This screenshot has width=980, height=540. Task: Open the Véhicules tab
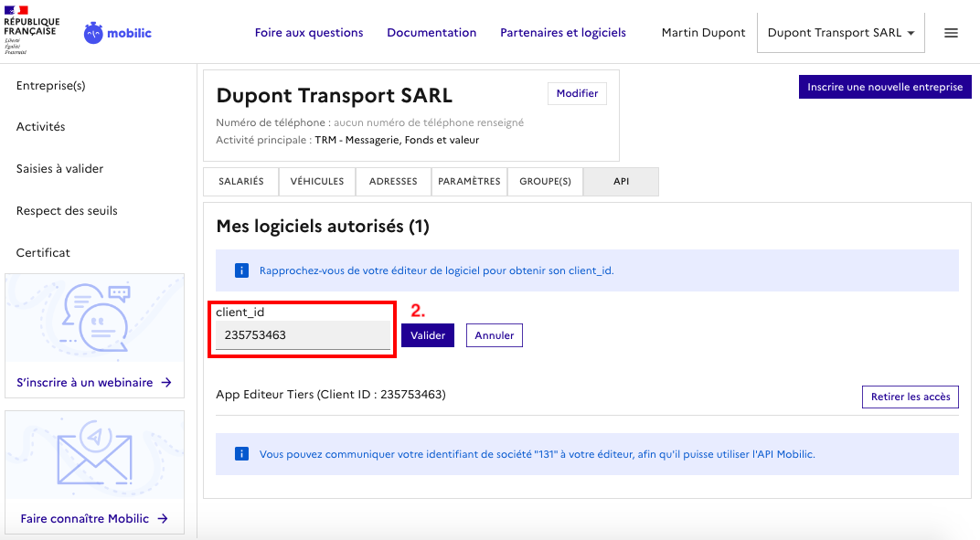tap(317, 181)
